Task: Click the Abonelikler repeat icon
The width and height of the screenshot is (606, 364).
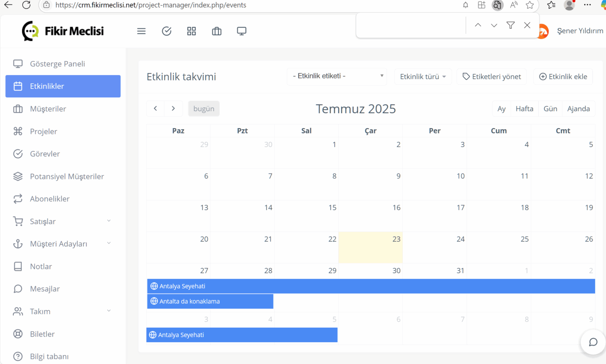Action: click(x=18, y=199)
